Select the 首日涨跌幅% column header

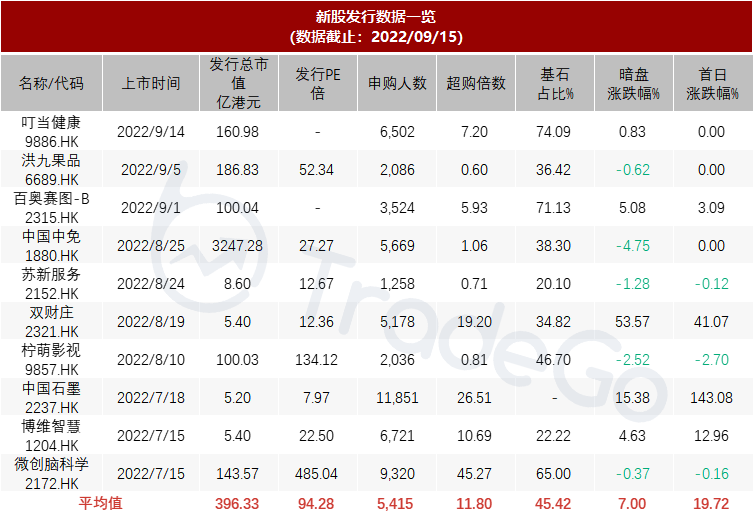[x=713, y=83]
